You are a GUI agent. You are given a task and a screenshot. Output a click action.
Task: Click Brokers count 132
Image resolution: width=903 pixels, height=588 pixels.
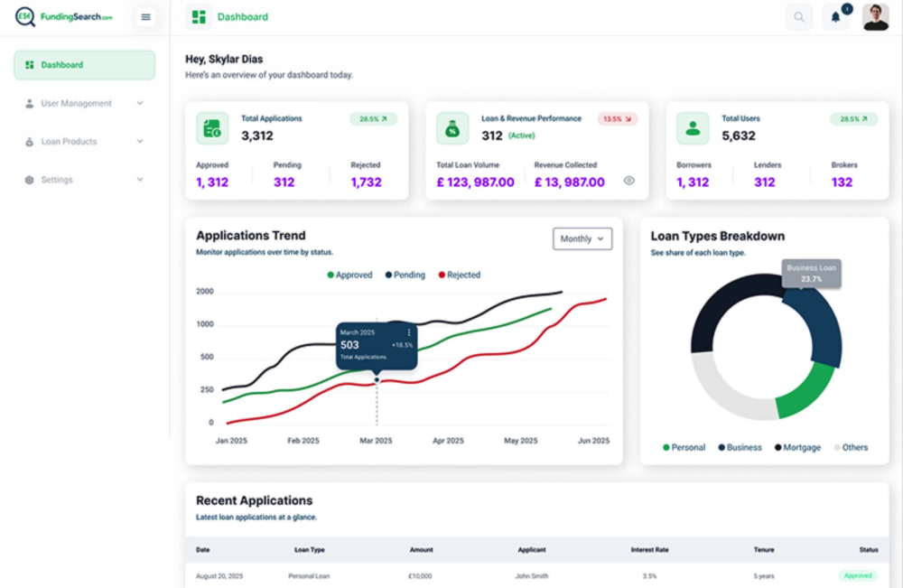click(x=842, y=182)
